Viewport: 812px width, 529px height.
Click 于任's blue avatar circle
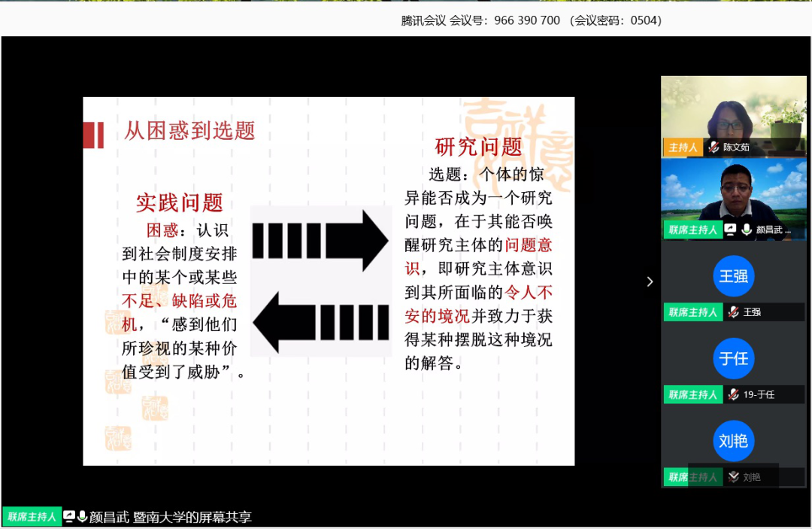click(733, 359)
